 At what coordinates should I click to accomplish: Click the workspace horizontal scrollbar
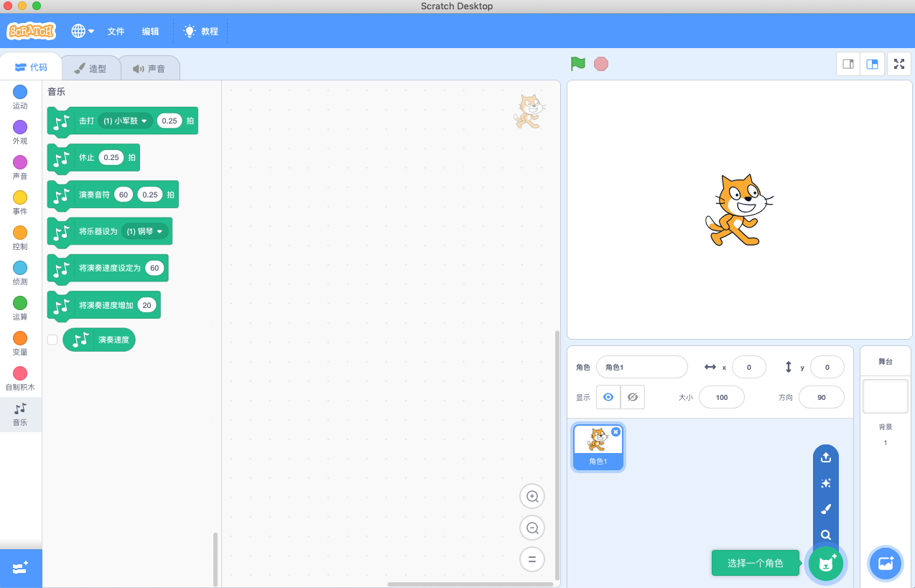[470, 584]
